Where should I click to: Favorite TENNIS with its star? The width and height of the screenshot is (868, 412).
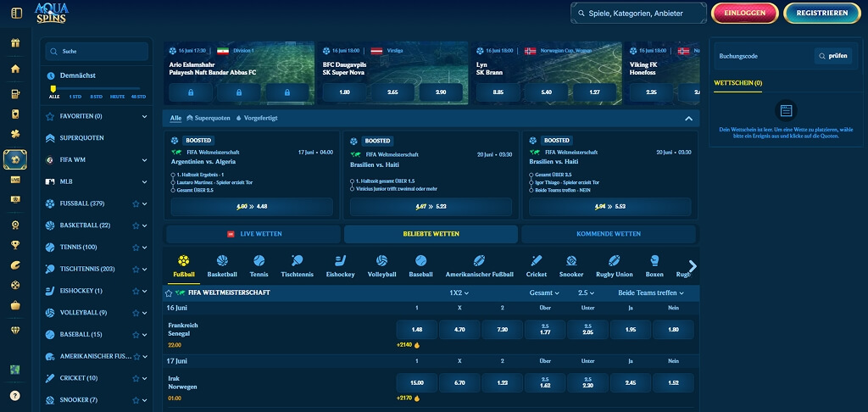[136, 248]
